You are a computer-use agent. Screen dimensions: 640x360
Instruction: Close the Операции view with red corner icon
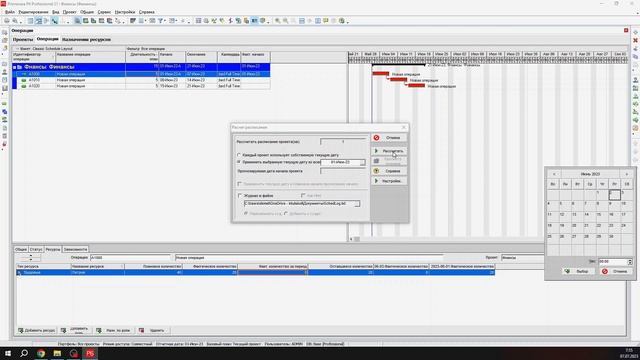click(x=626, y=31)
